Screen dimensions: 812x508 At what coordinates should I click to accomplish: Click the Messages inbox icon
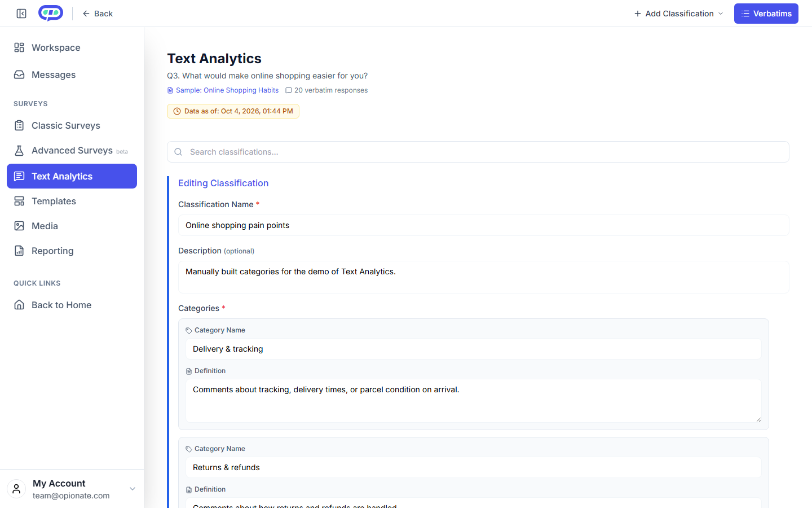point(19,75)
